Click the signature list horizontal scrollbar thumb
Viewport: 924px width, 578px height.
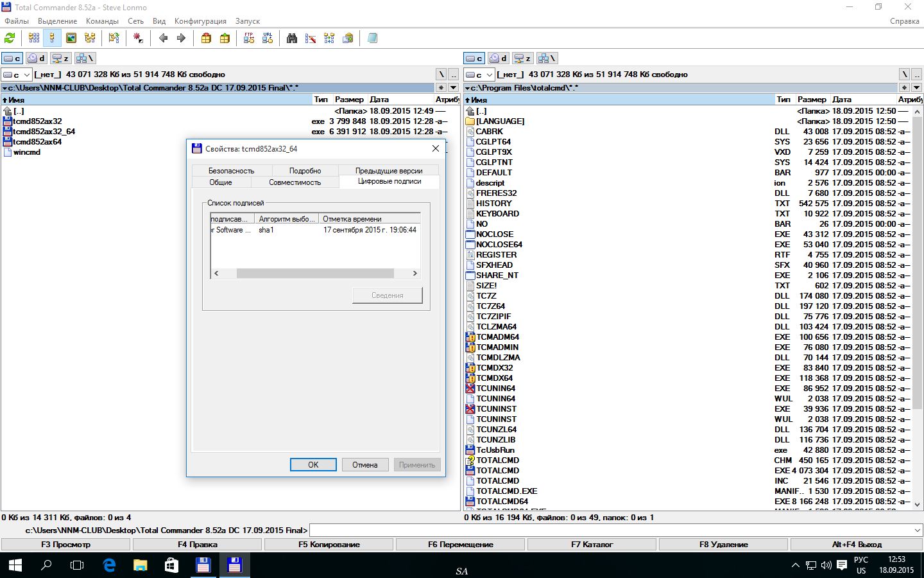point(315,274)
